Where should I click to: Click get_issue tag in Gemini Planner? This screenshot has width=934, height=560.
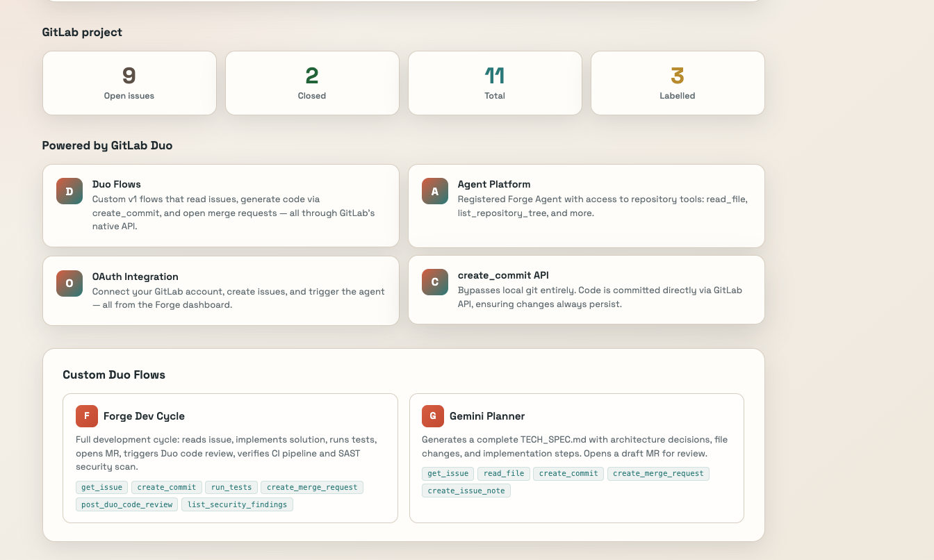(x=448, y=473)
